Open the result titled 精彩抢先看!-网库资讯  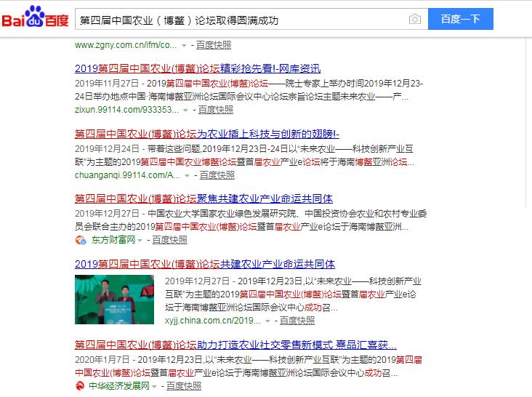point(197,69)
